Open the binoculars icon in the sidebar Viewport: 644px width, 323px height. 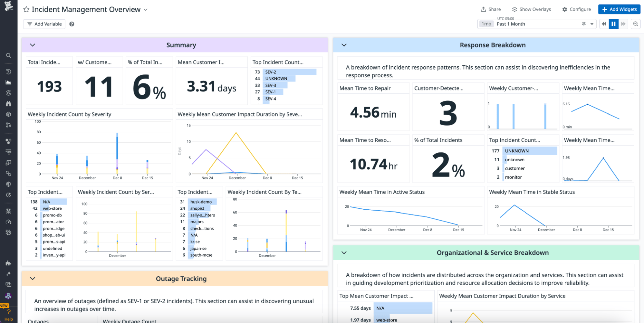click(9, 104)
